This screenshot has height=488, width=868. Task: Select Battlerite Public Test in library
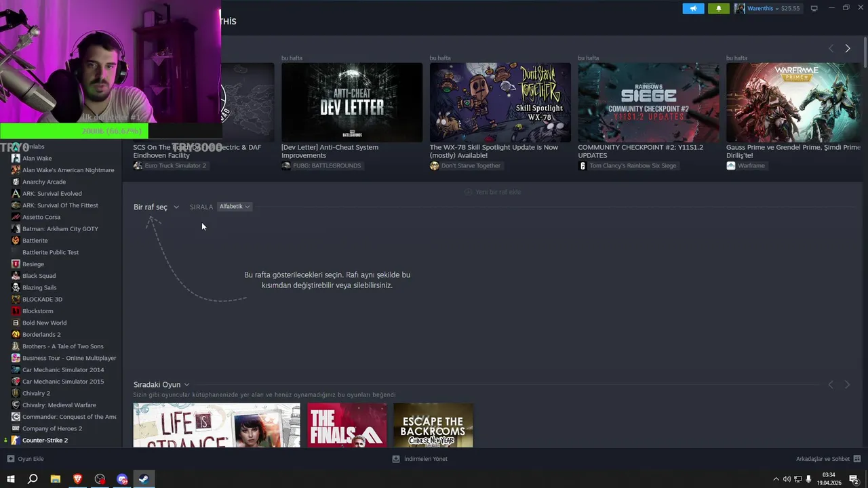pos(50,252)
